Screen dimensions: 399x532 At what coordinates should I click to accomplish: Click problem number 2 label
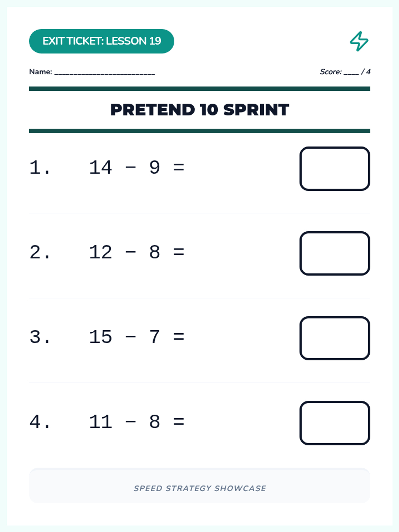tap(40, 252)
